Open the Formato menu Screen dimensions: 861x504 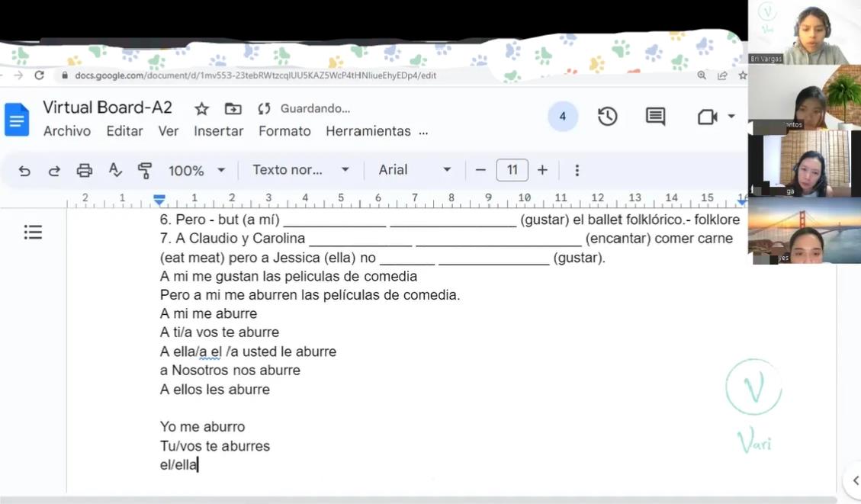click(284, 131)
